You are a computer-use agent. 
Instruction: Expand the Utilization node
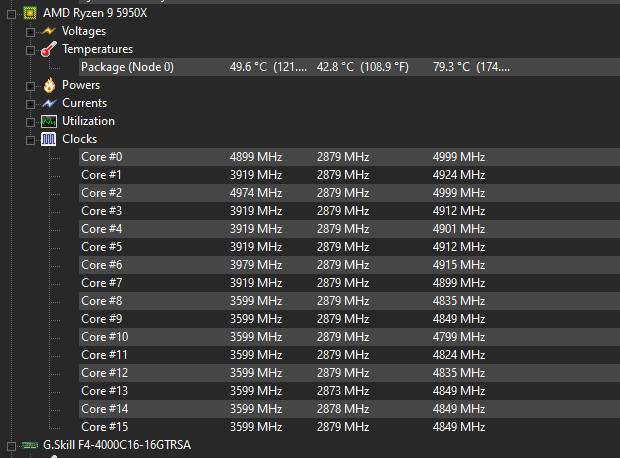(30, 122)
